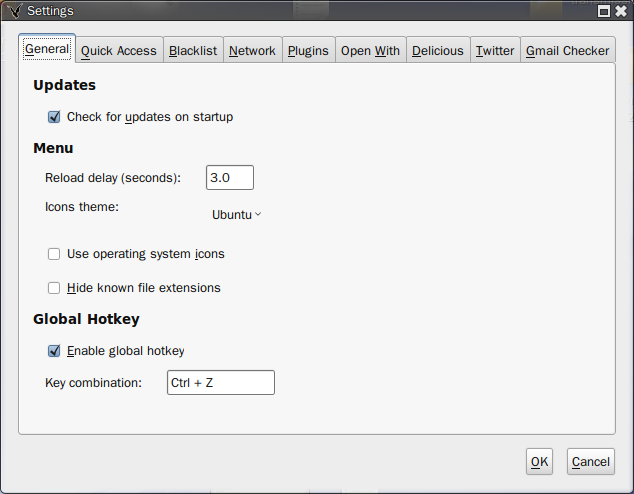Click the Updates section heading
Image resolution: width=634 pixels, height=494 pixels.
65,85
